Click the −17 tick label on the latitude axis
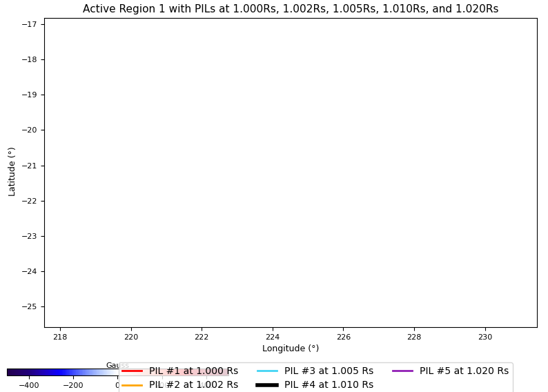 (x=30, y=24)
